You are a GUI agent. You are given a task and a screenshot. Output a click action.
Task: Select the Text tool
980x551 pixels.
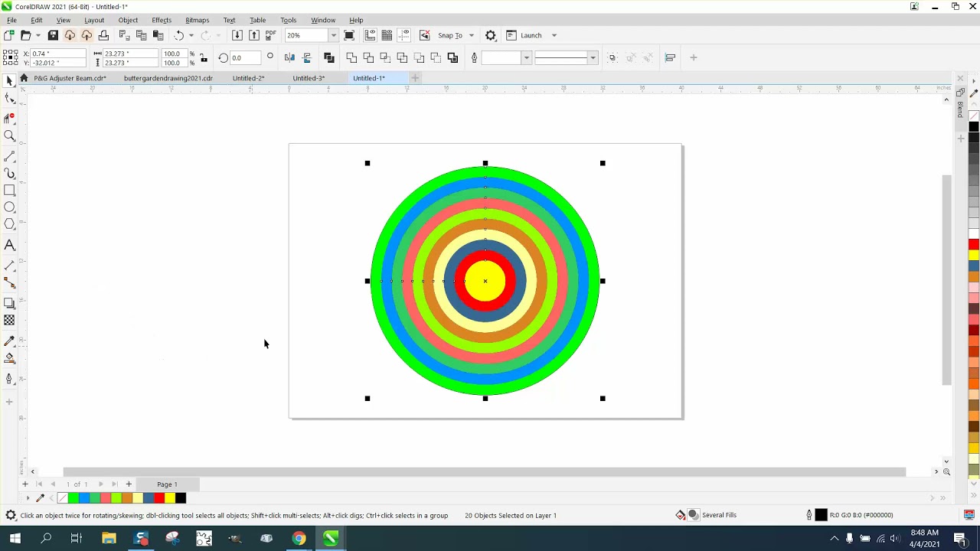click(9, 245)
